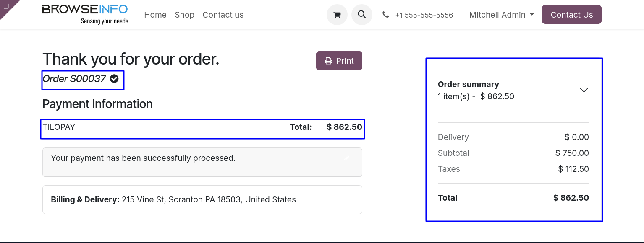Open the Shop menu item

[x=185, y=15]
